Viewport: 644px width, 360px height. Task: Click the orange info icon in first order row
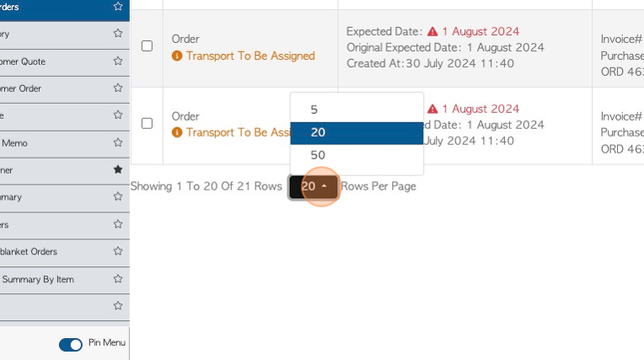point(177,56)
